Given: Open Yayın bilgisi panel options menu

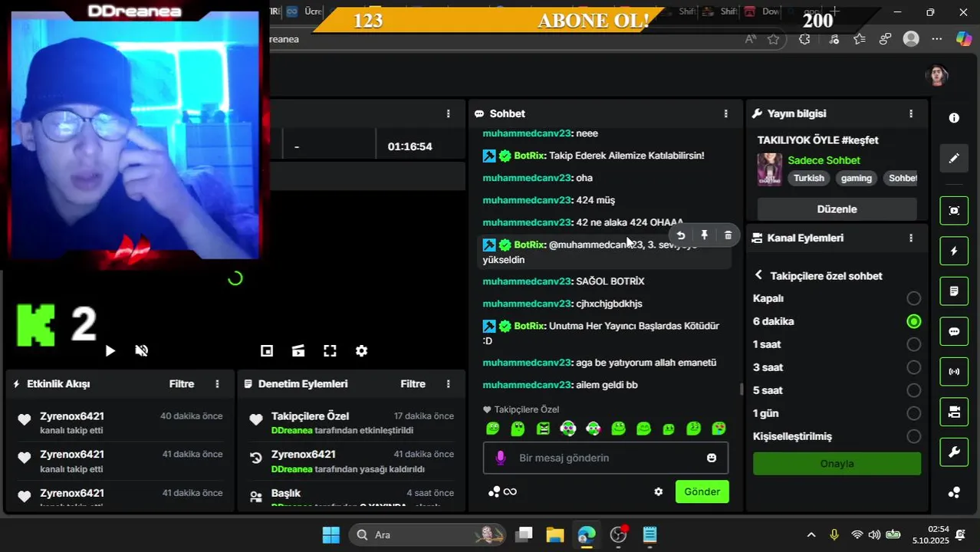Looking at the screenshot, I should tap(910, 113).
